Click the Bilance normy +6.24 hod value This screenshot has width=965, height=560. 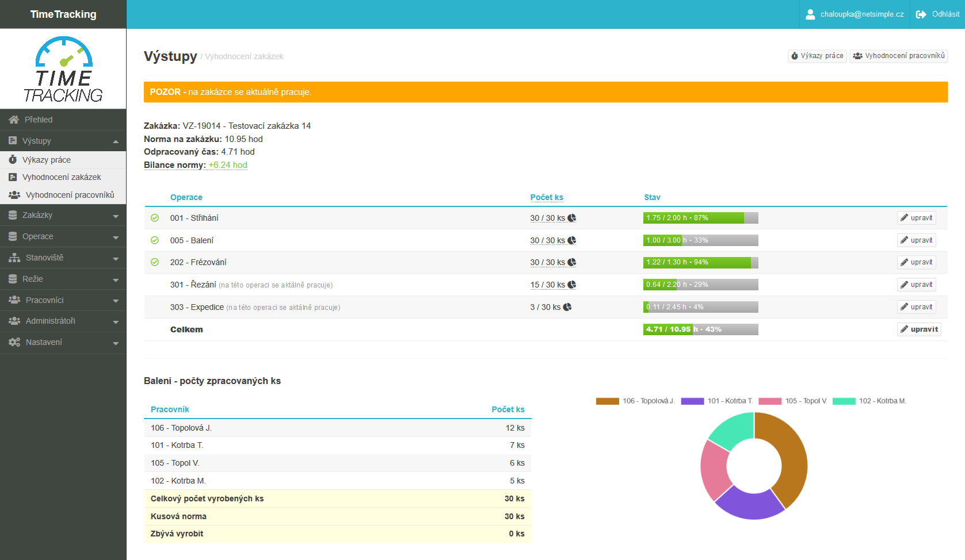point(228,165)
